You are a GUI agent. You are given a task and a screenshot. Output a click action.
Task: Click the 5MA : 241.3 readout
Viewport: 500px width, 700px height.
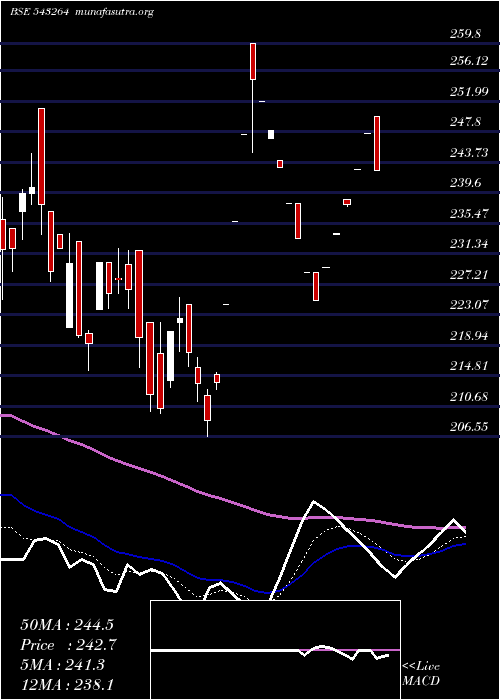click(62, 665)
